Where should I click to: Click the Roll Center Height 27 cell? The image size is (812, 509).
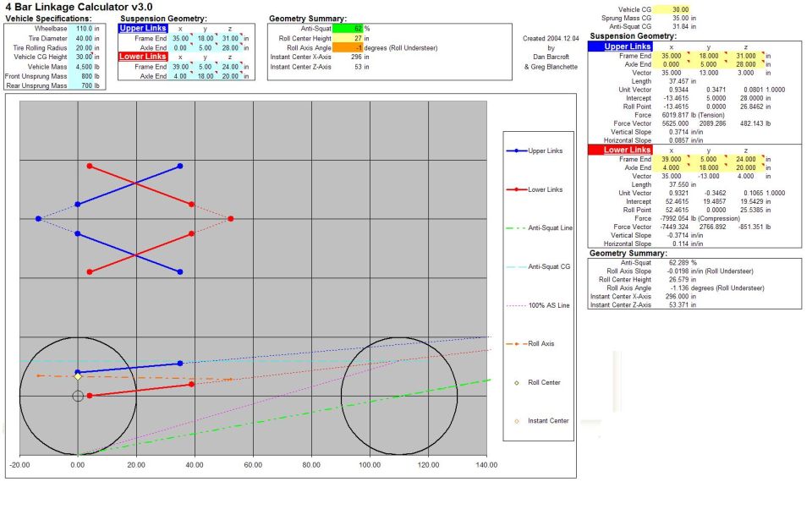348,38
